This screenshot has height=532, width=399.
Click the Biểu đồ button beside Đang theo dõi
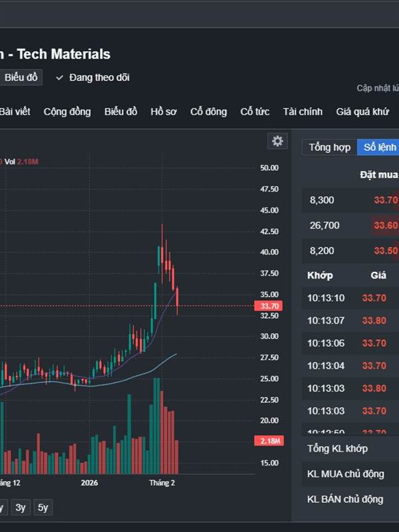(21, 78)
